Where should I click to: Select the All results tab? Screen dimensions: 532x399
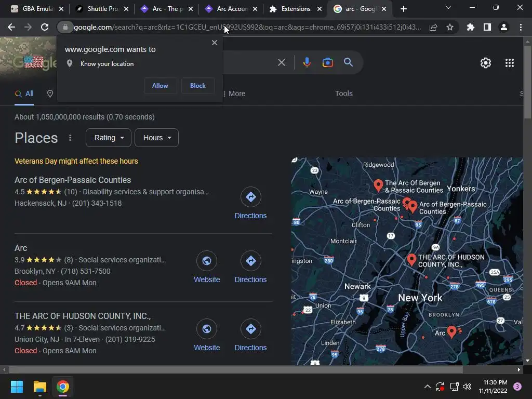(x=24, y=94)
